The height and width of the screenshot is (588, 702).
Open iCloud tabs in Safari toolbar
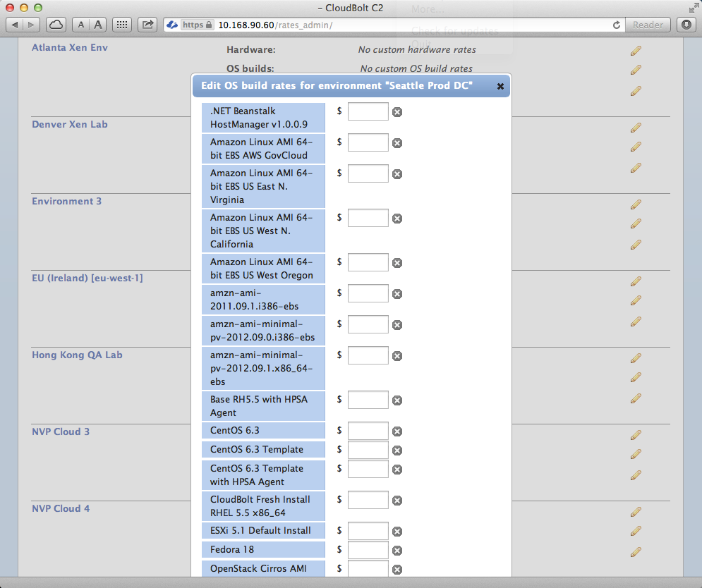(56, 25)
